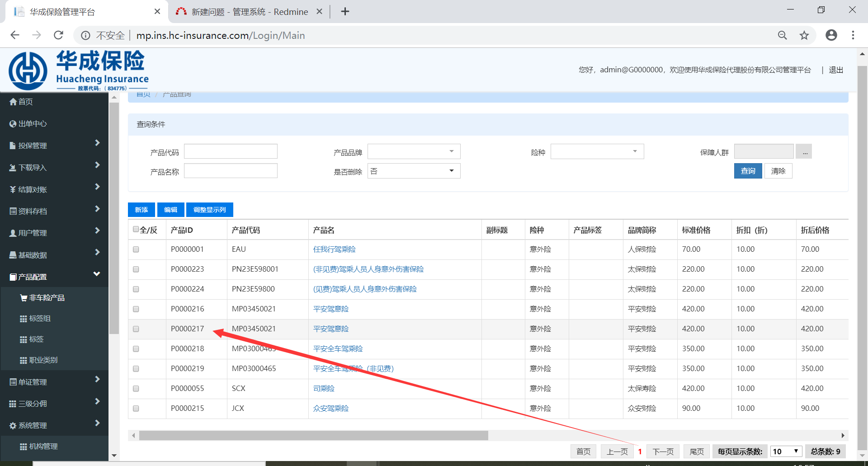Viewport: 868px width, 466px height.
Task: Check the row for product P0000001
Action: pyautogui.click(x=136, y=249)
